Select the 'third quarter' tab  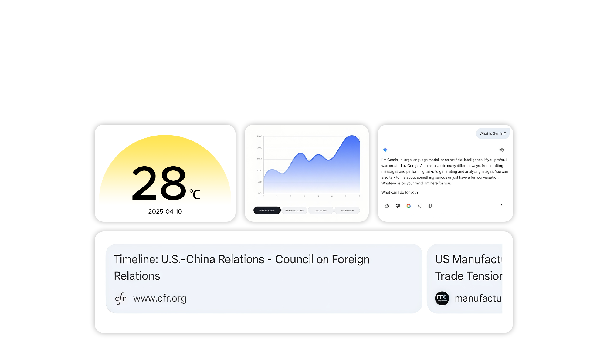tap(321, 210)
